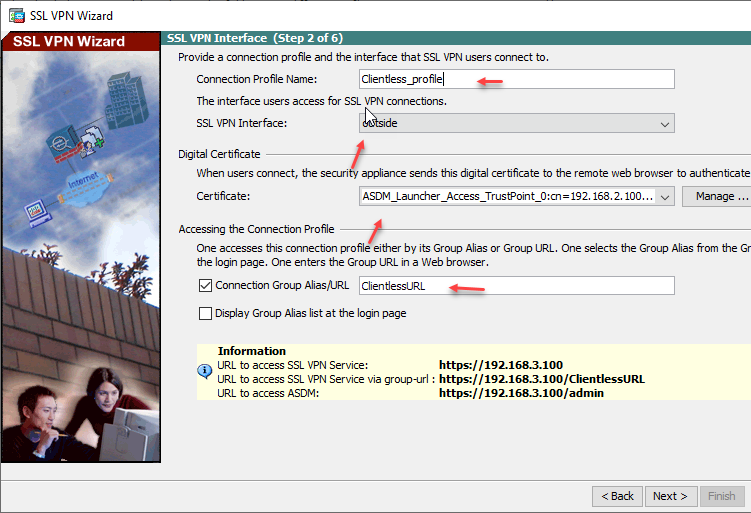Click the ClientlessURL group alias text field

pyautogui.click(x=516, y=286)
